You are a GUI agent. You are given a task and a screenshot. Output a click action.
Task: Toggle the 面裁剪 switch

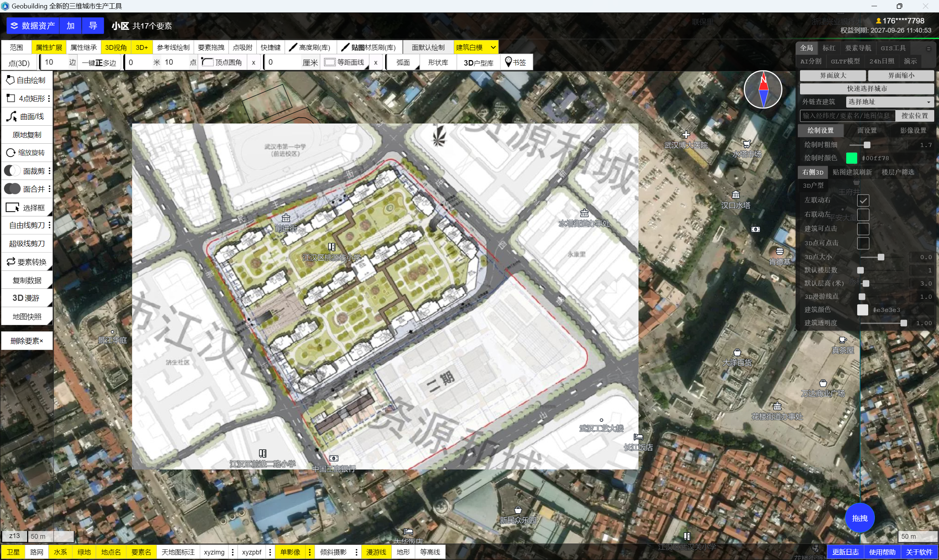pyautogui.click(x=12, y=171)
